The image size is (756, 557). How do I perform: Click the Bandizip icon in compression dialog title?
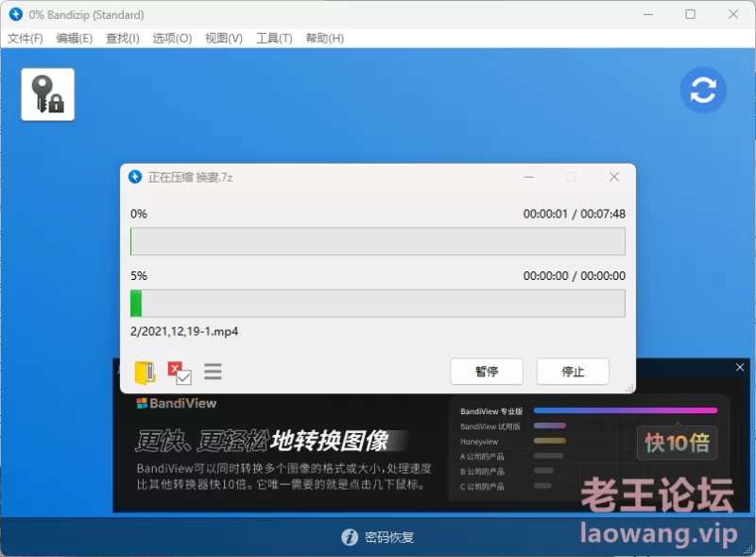click(135, 177)
